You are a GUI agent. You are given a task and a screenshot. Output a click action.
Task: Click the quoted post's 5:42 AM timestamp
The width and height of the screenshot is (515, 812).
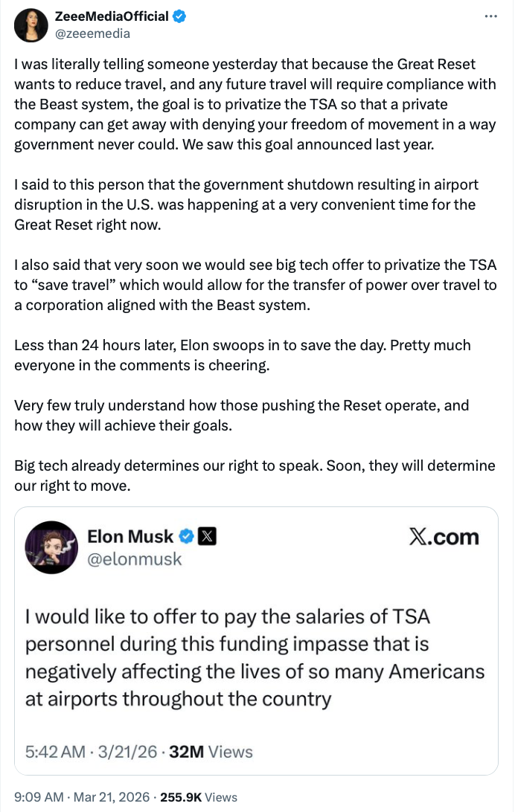(x=54, y=752)
